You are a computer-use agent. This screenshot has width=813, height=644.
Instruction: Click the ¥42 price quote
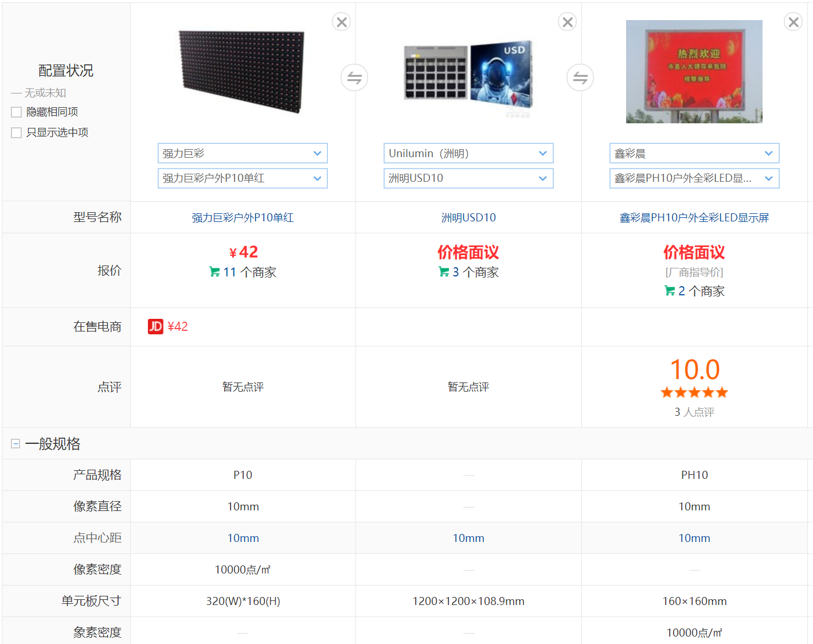click(244, 252)
